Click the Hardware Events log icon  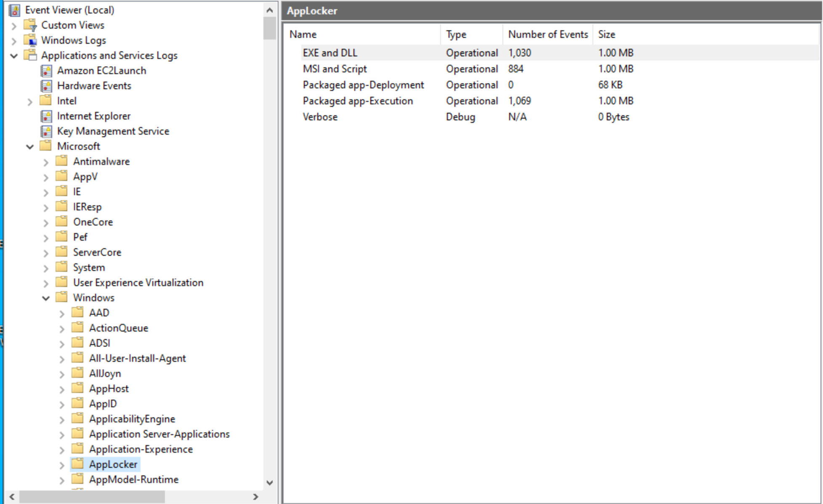(47, 85)
